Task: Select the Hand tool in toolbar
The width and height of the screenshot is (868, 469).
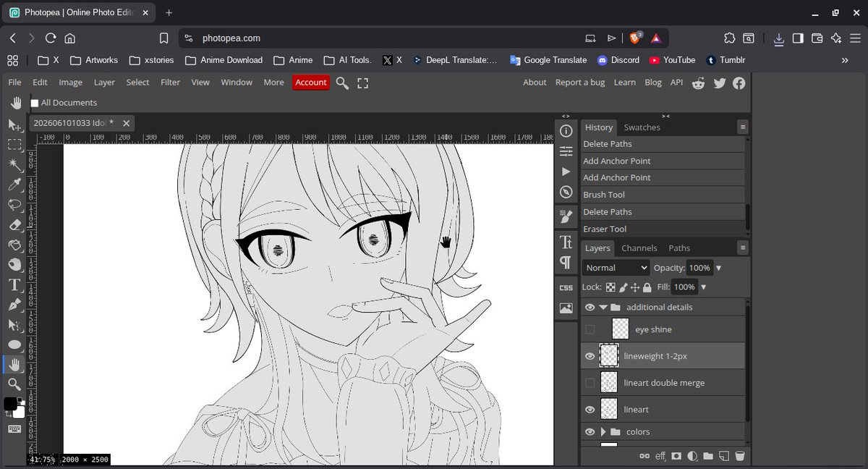Action: pos(14,364)
